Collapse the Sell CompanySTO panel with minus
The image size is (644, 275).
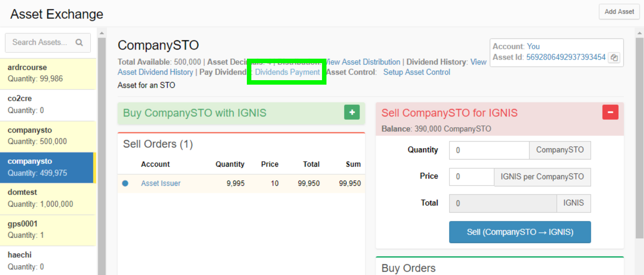coord(610,112)
